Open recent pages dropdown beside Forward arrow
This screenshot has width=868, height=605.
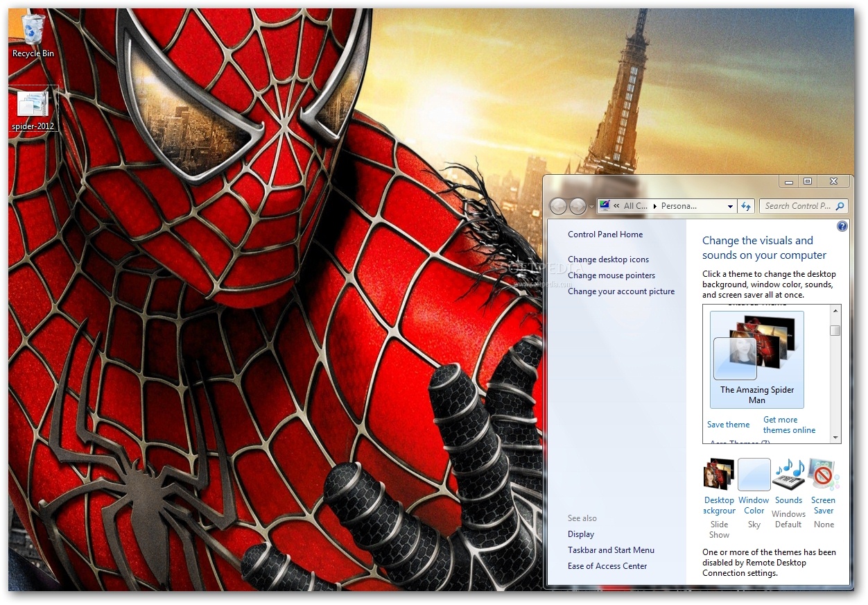(591, 207)
